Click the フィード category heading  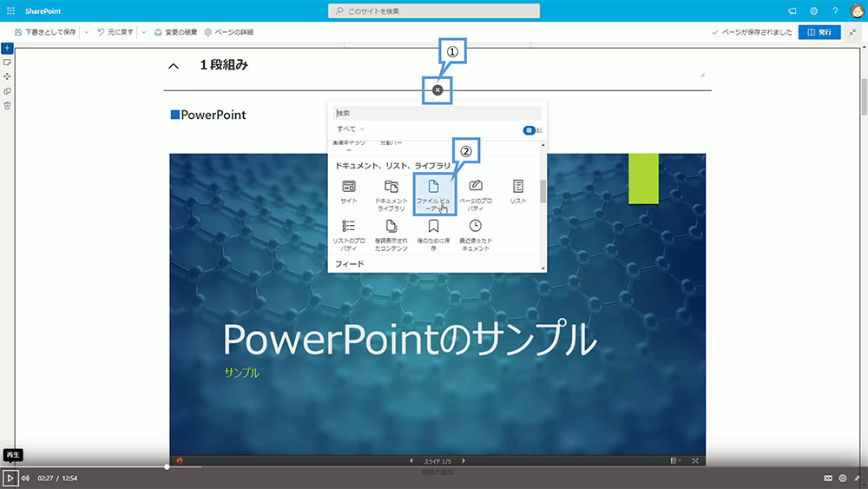pos(349,263)
